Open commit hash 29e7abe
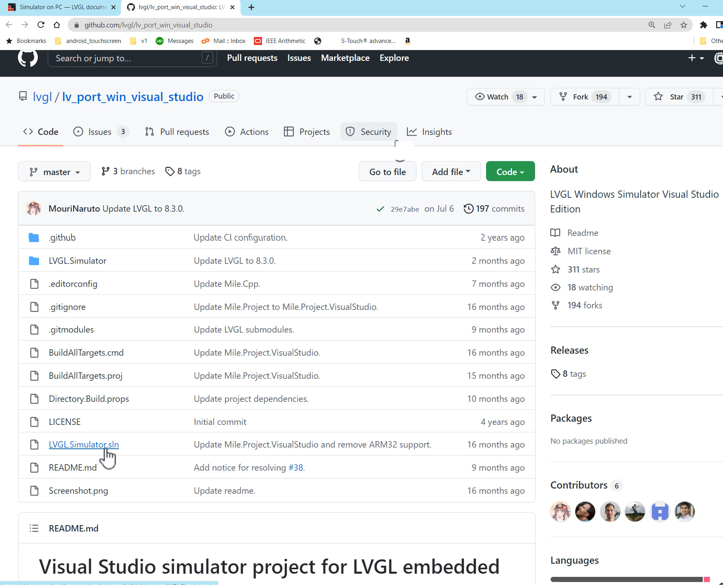 404,209
